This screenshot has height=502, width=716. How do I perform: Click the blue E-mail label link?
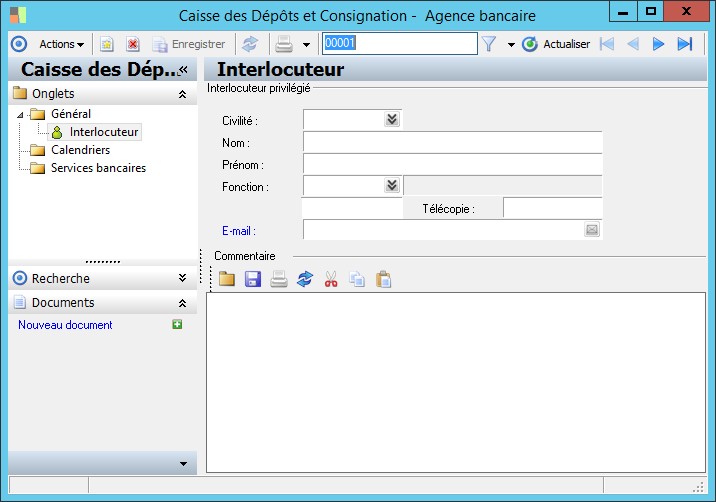[x=239, y=231]
